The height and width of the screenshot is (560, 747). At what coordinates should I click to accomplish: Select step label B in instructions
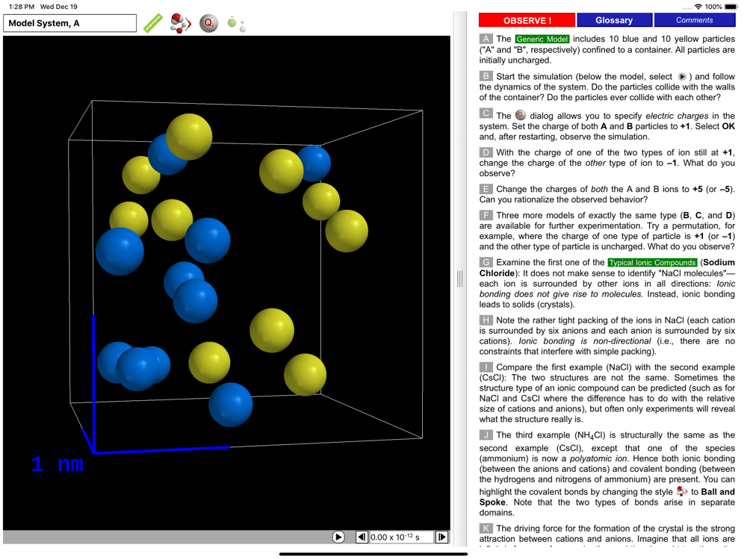[486, 76]
